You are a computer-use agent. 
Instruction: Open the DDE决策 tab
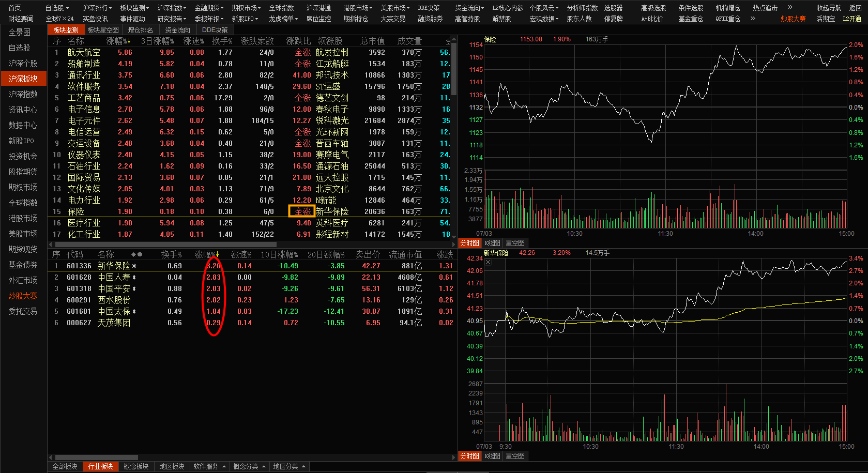(215, 30)
